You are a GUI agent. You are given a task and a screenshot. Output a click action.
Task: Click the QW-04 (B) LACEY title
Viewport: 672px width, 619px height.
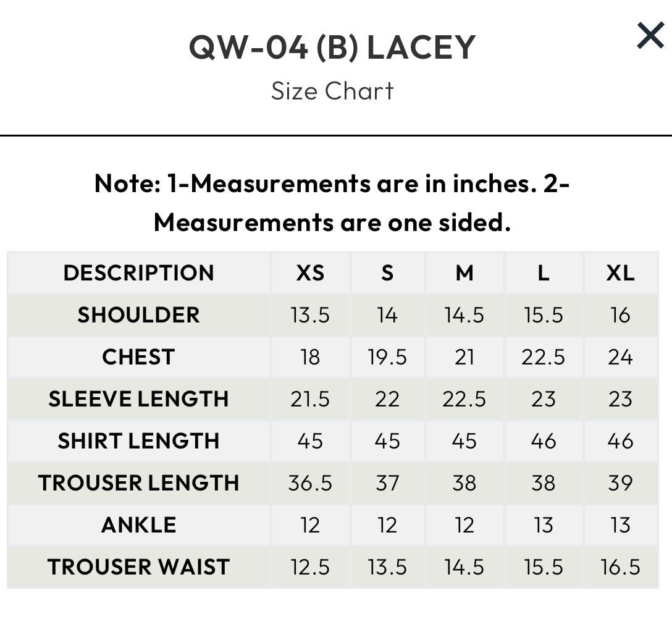coord(332,48)
